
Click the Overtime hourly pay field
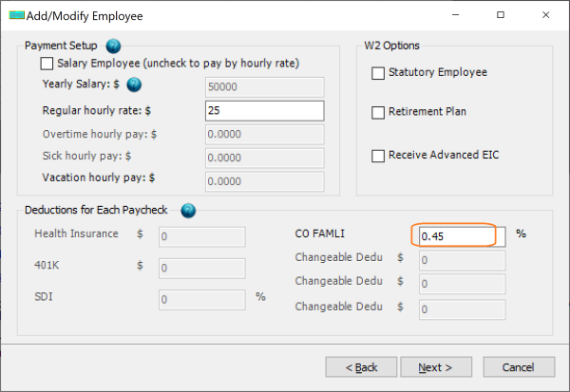coord(264,134)
